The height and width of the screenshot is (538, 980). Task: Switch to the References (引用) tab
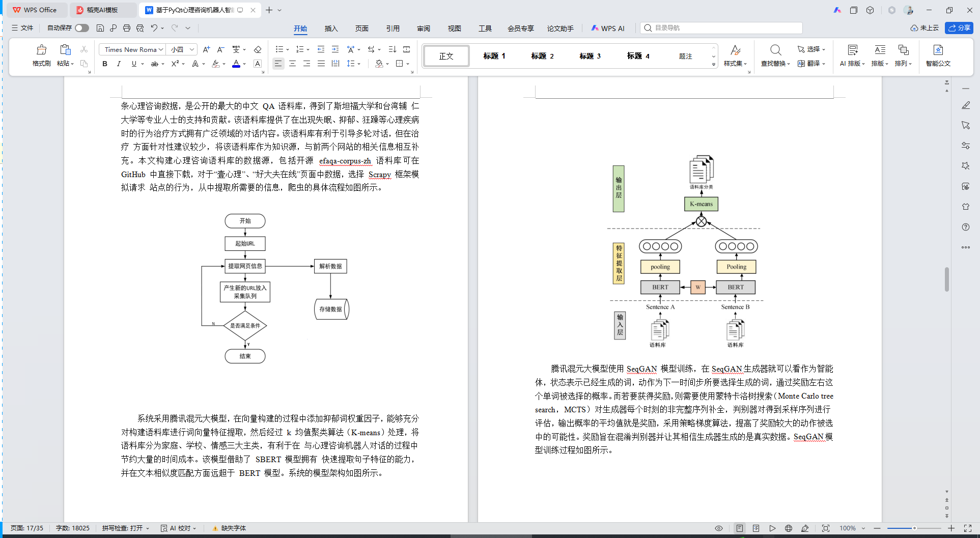coord(393,29)
